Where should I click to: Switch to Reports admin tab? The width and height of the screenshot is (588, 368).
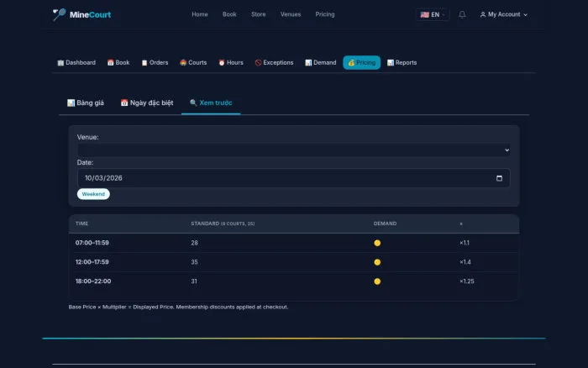[402, 63]
